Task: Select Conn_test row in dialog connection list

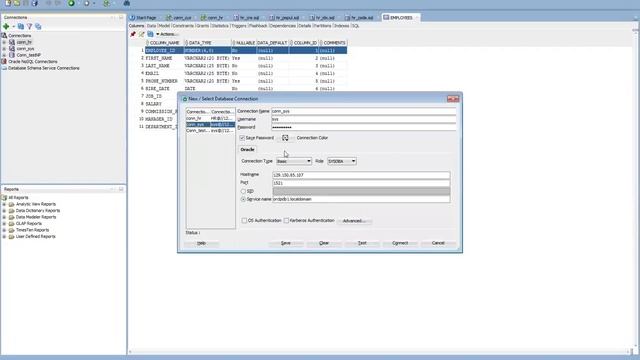Action: point(211,131)
